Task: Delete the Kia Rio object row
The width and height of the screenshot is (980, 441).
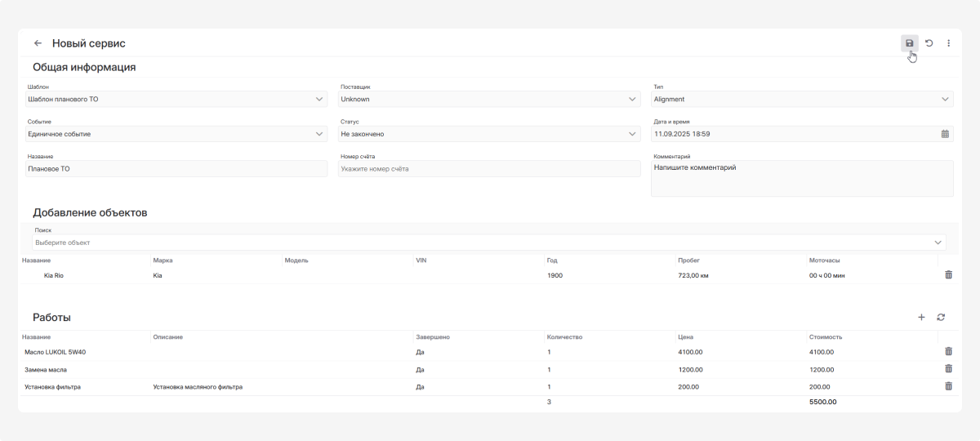Action: (x=948, y=275)
